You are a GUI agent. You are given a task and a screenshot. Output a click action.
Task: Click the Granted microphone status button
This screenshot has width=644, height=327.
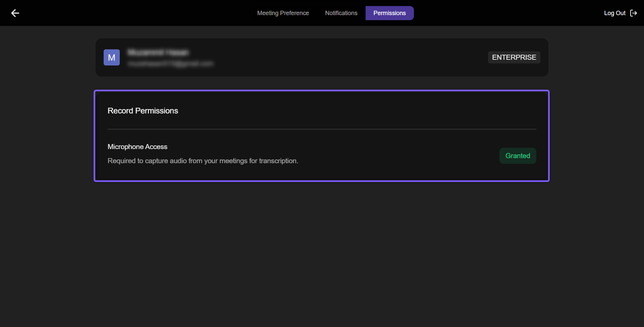518,156
